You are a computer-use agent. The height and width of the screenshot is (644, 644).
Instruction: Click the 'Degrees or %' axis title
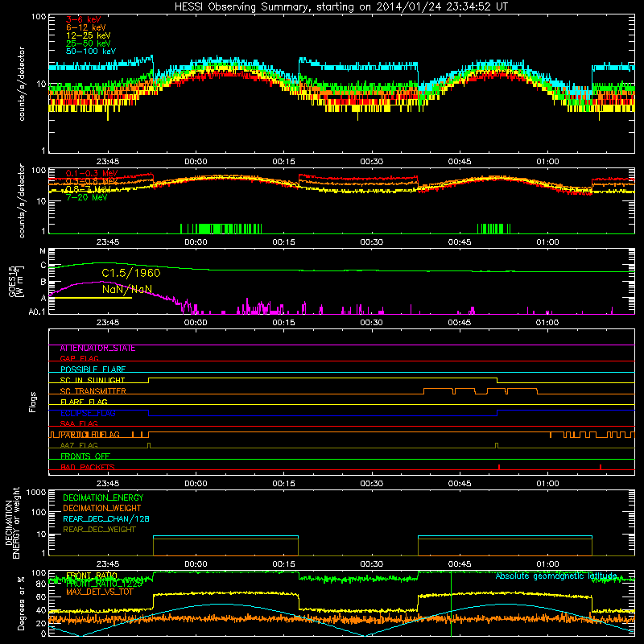point(21,604)
